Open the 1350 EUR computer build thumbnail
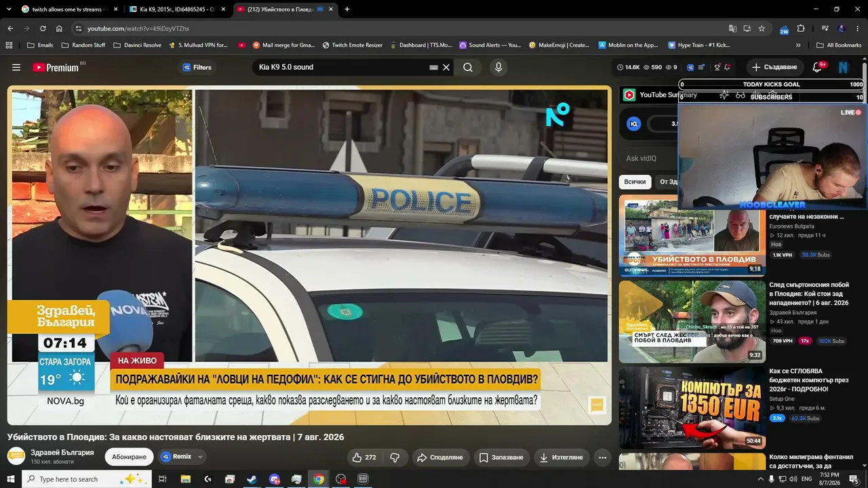 [x=692, y=407]
